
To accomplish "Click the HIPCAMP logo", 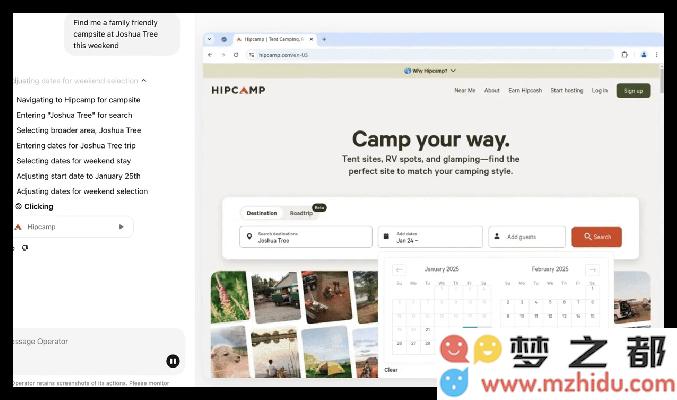I will (238, 90).
